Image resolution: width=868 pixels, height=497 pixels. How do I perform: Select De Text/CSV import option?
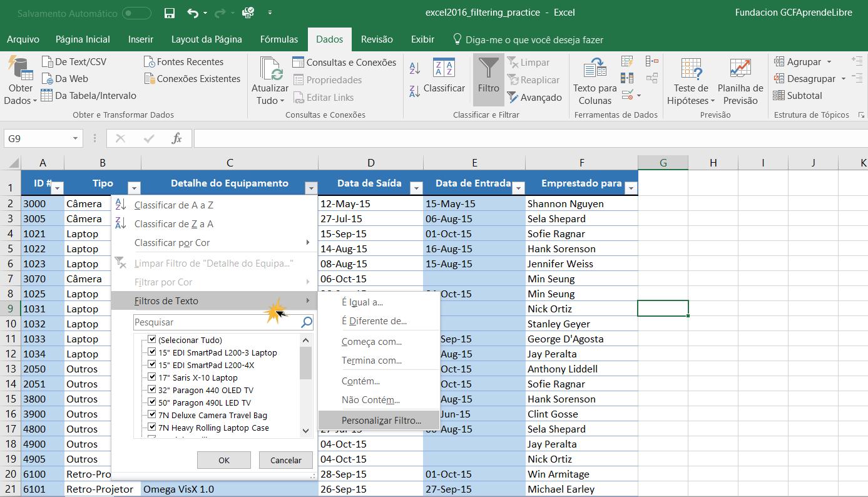[x=74, y=61]
